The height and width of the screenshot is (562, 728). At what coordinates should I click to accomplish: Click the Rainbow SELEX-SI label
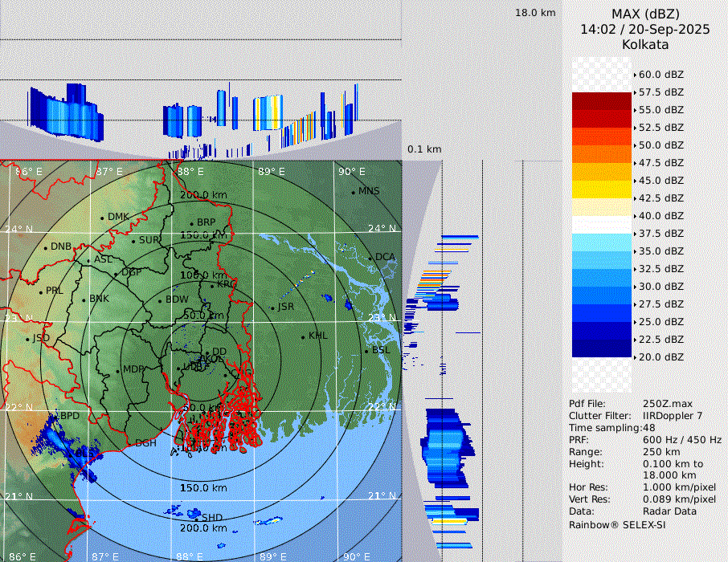(617, 524)
